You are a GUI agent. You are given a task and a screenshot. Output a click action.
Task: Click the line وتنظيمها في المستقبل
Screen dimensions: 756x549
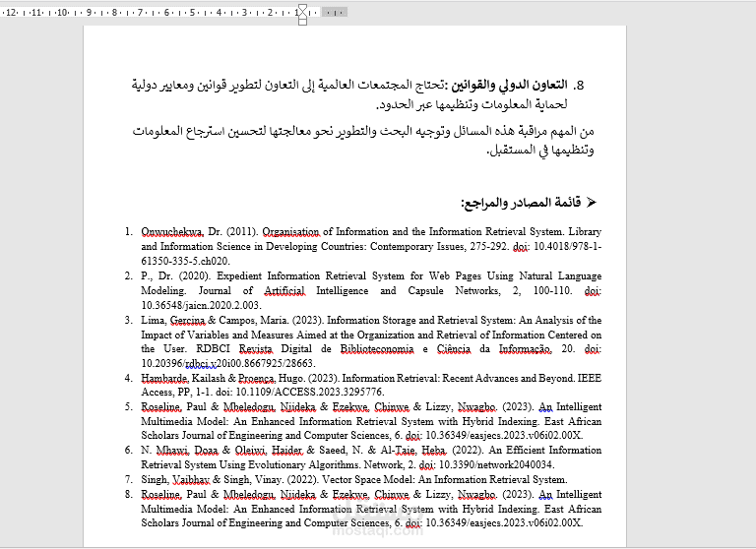click(x=540, y=151)
